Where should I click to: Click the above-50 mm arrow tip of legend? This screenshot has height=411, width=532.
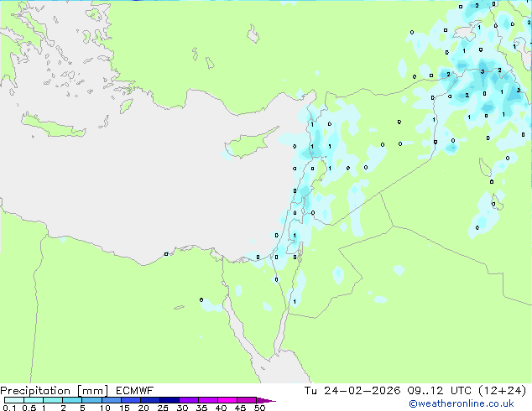click(x=266, y=400)
